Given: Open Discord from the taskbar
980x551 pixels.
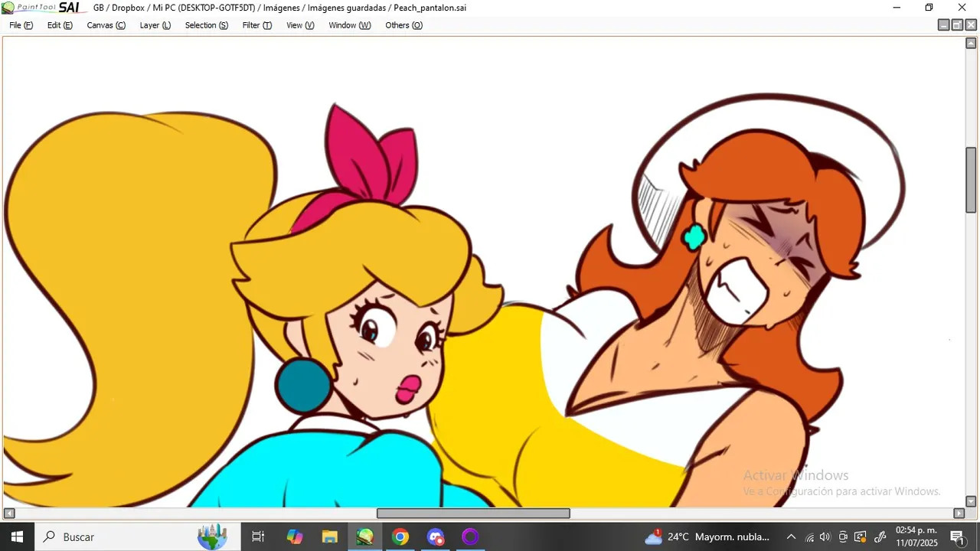Looking at the screenshot, I should coord(436,536).
